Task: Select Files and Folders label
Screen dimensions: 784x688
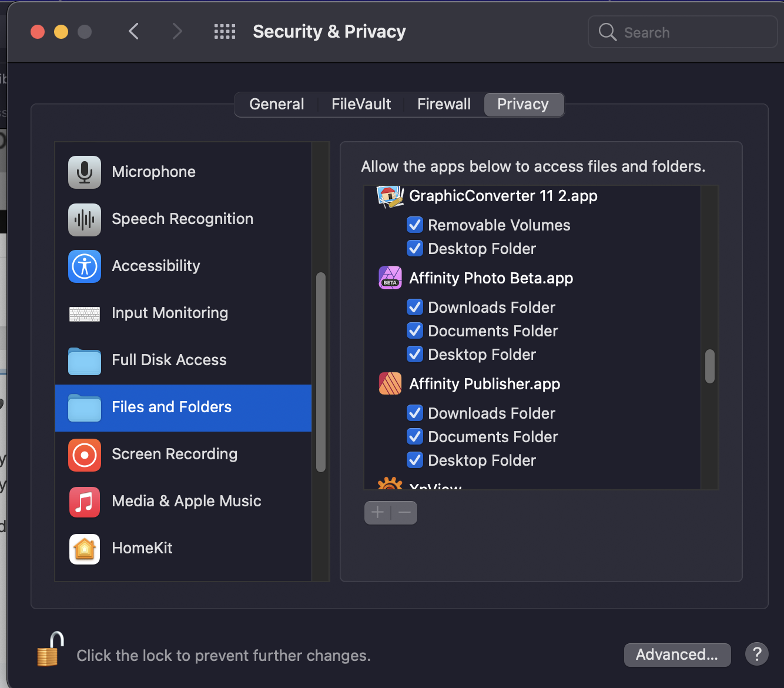Action: 172,407
